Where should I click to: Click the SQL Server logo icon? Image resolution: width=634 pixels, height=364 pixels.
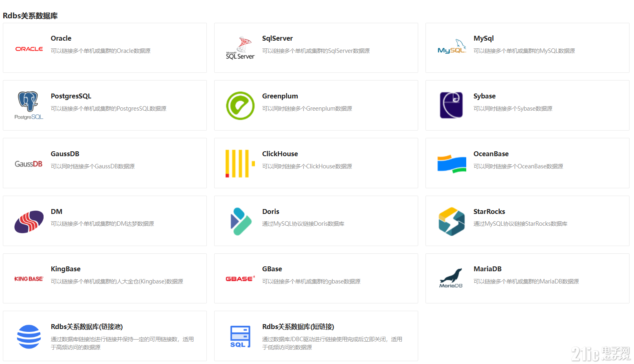240,48
